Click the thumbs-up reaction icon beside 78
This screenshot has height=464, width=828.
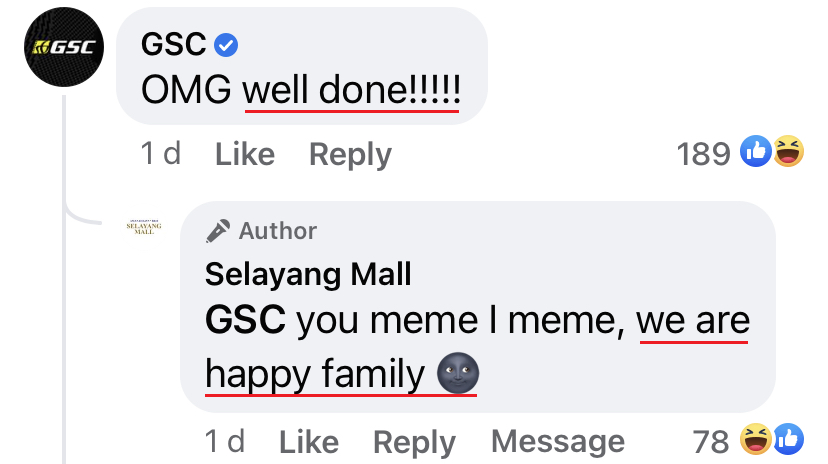click(x=787, y=439)
